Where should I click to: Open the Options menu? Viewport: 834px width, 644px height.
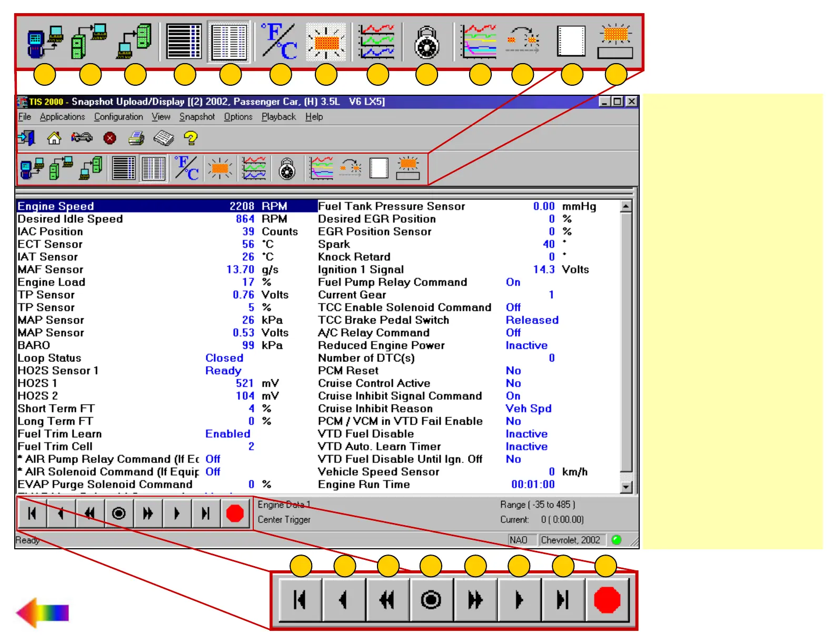(x=238, y=117)
